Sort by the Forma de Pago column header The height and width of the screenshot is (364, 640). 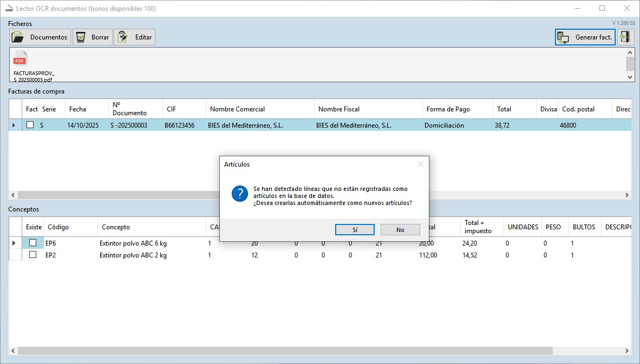point(458,109)
